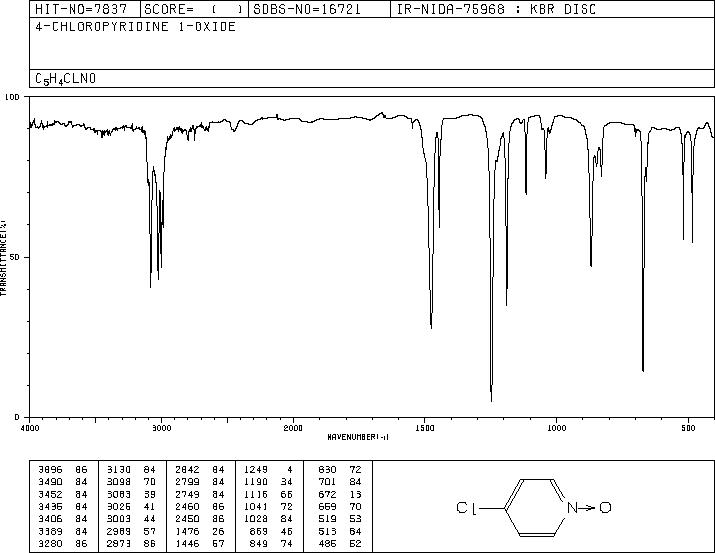Click the 1000 label on the wavenumber axis

click(556, 428)
